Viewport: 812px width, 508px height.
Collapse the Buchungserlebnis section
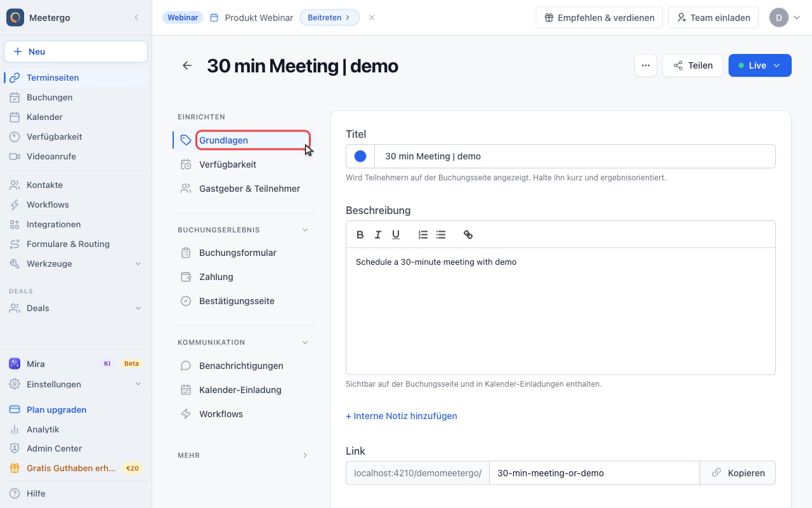coord(305,230)
